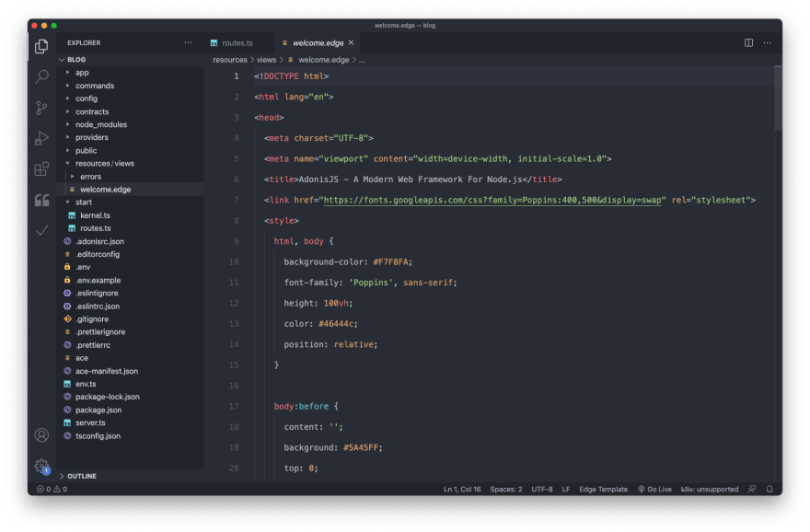Select the welcome.edge tab
The height and width of the screenshot is (532, 810).
click(318, 43)
